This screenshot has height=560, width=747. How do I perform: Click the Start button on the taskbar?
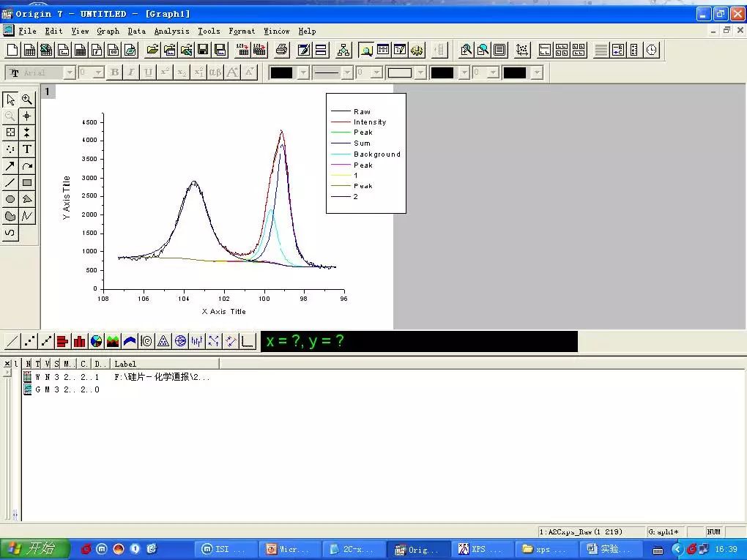34,549
